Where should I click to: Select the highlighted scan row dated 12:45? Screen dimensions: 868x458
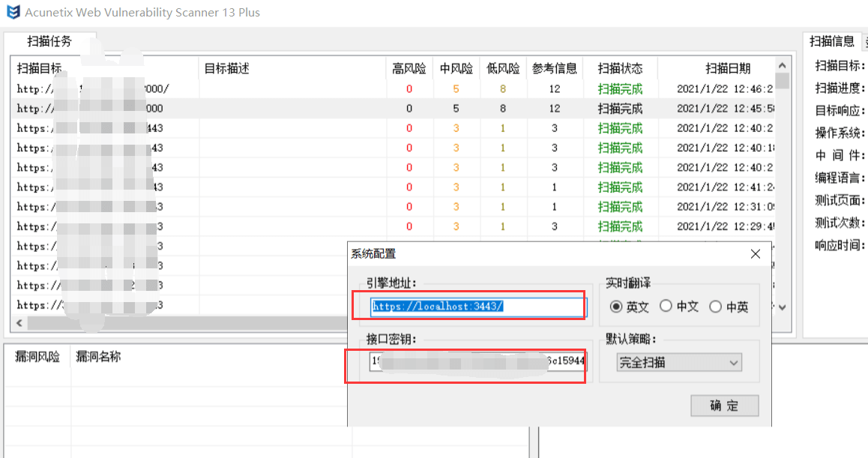pyautogui.click(x=393, y=109)
